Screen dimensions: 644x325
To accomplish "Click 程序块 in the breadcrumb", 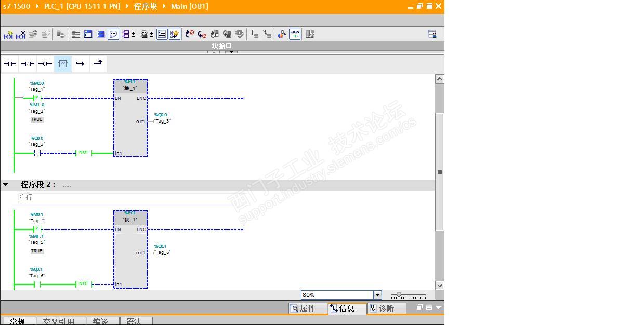I will tap(145, 6).
